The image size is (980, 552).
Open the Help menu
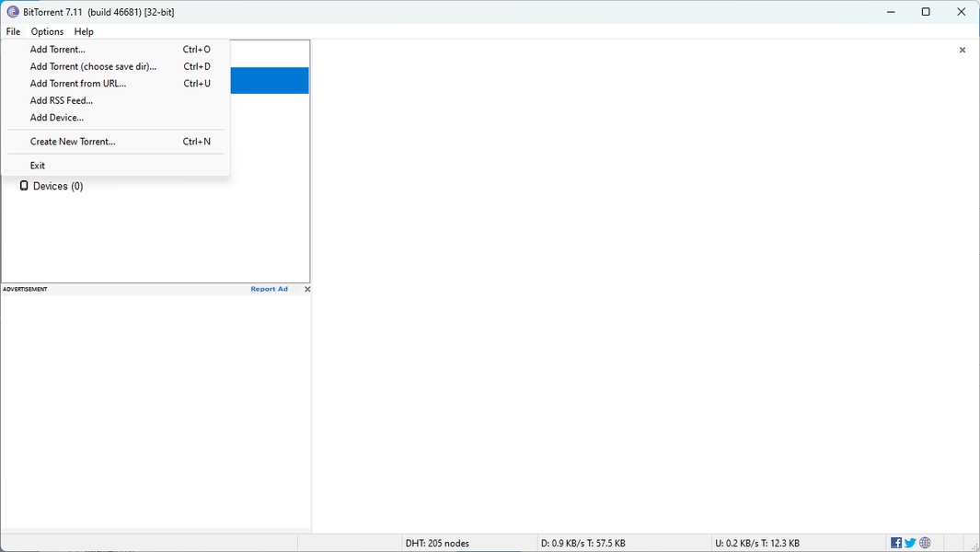(83, 31)
